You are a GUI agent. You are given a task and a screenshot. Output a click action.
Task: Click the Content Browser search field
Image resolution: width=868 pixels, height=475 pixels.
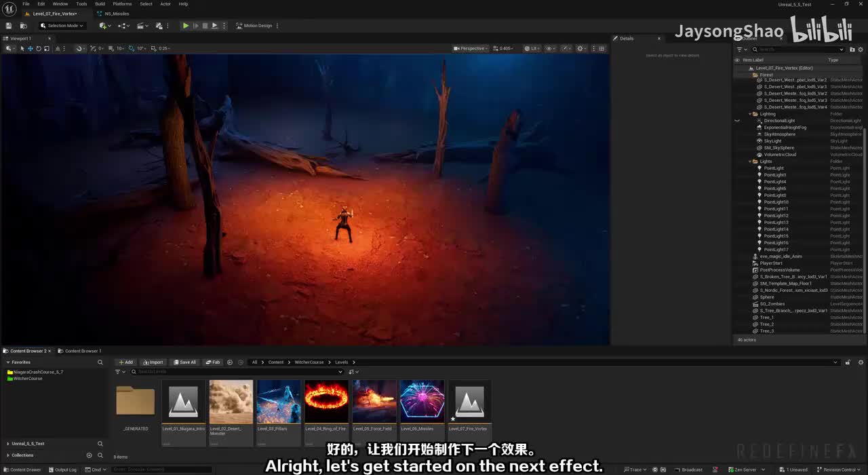click(237, 372)
